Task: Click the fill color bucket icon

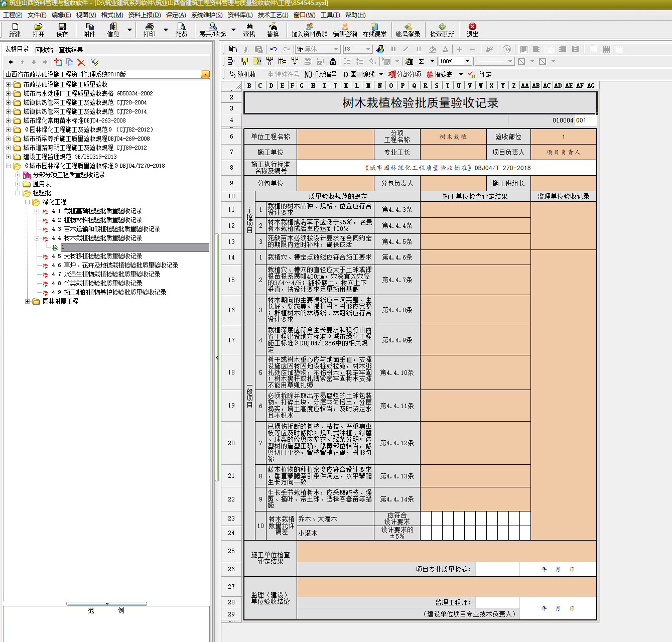Action: tap(432, 49)
